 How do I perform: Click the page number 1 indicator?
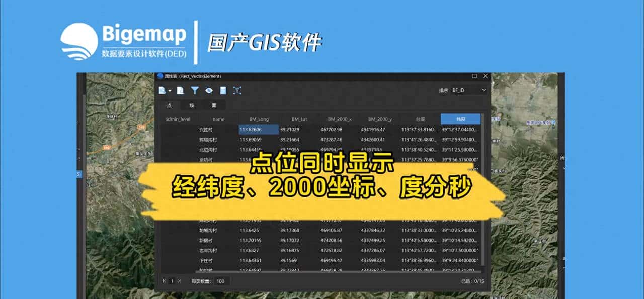171,281
